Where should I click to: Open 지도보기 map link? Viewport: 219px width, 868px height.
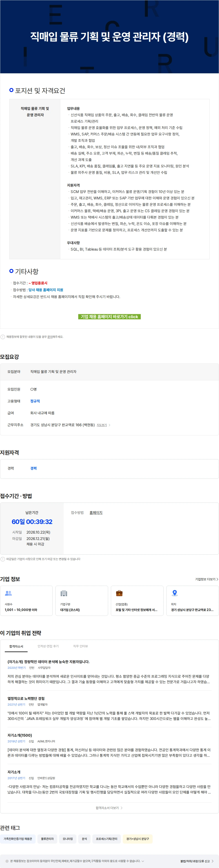(x=102, y=425)
